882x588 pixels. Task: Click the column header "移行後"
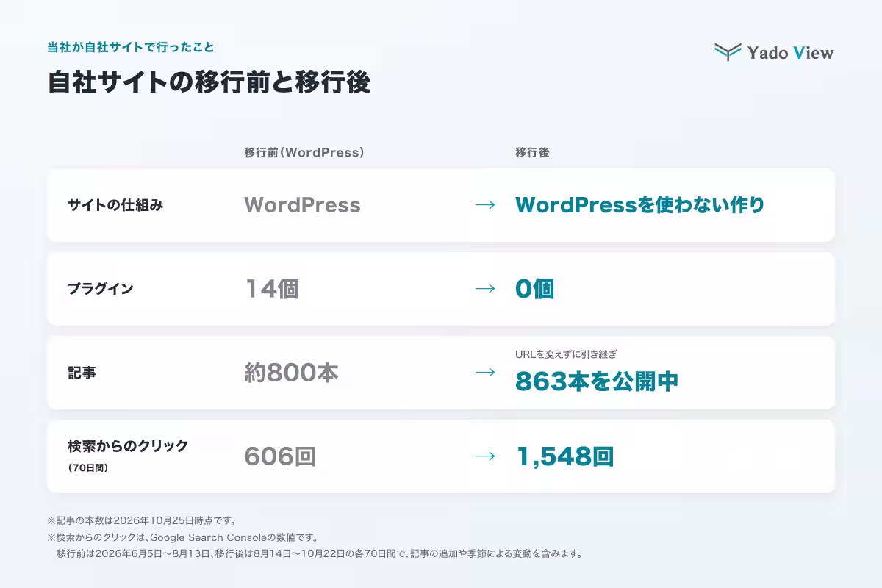click(x=533, y=153)
